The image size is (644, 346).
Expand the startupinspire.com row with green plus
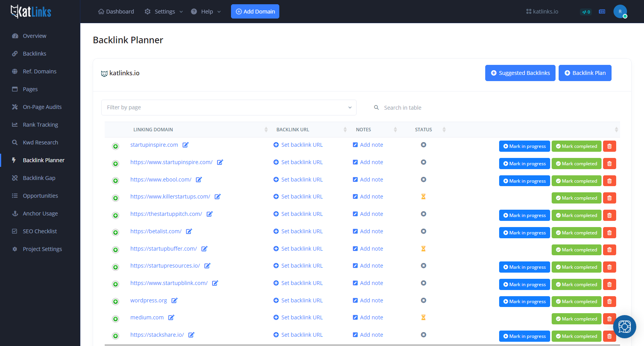(x=116, y=146)
